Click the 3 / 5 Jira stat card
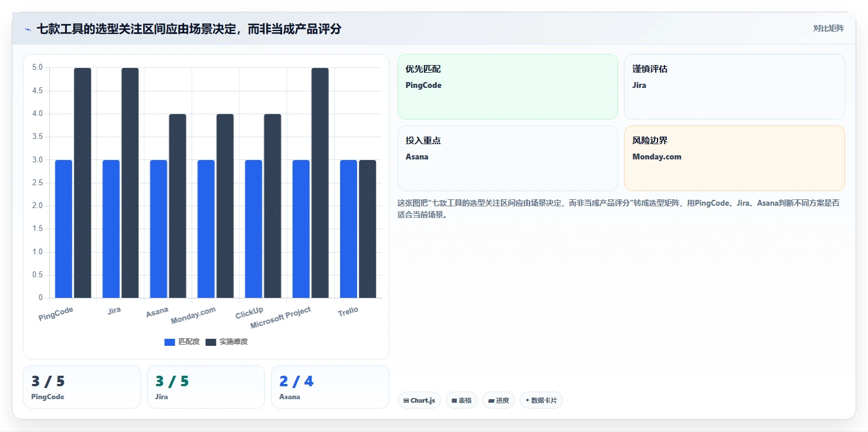Image resolution: width=868 pixels, height=432 pixels. (206, 387)
